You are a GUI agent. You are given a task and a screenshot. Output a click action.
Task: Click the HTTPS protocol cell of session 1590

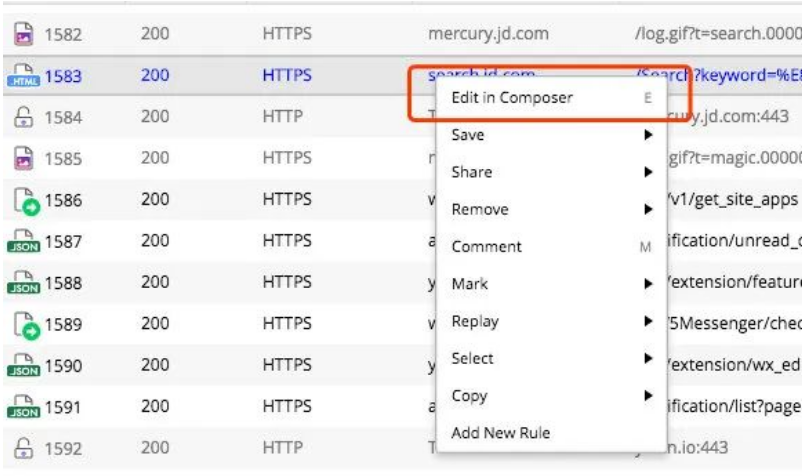pos(287,365)
